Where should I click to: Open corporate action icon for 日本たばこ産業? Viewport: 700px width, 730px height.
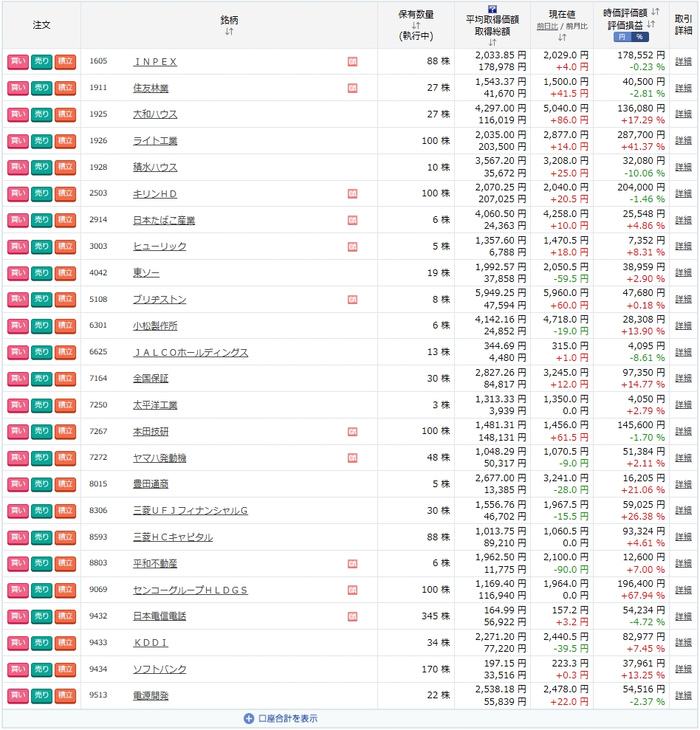[x=352, y=220]
